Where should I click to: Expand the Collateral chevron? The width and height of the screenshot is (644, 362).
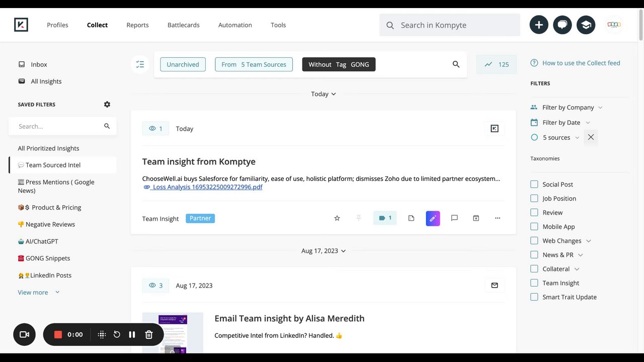577,269
